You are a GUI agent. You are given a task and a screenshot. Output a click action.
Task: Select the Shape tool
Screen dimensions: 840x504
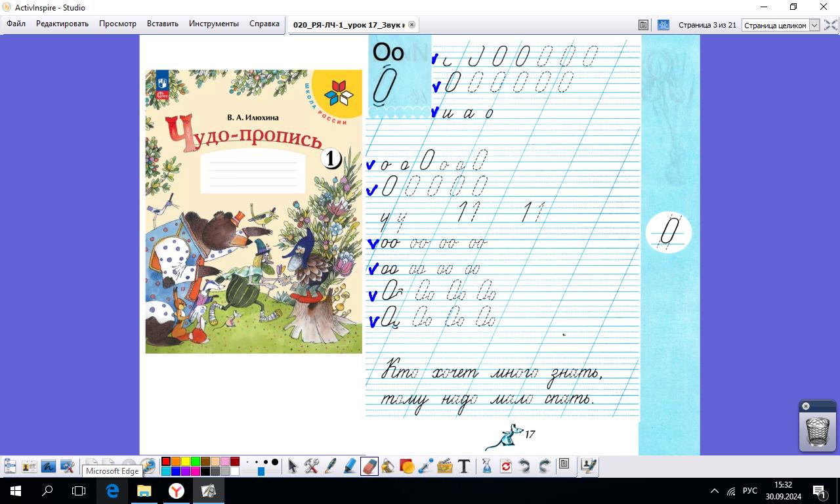pyautogui.click(x=407, y=466)
